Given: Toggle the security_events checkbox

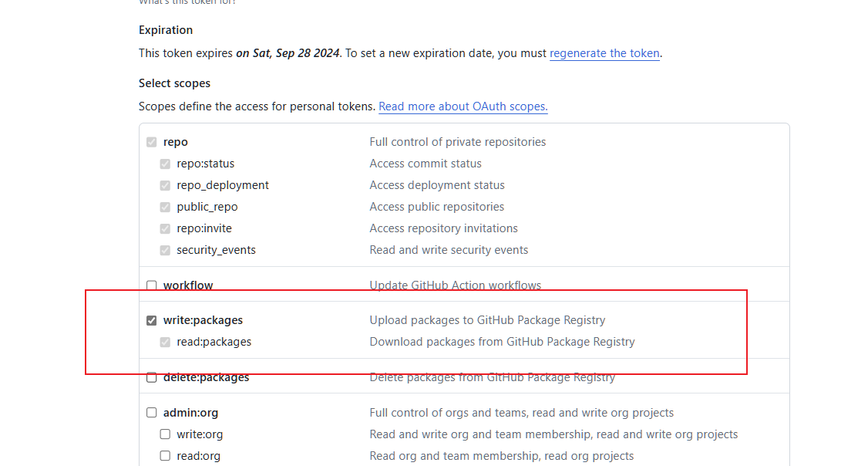Looking at the screenshot, I should tap(165, 250).
